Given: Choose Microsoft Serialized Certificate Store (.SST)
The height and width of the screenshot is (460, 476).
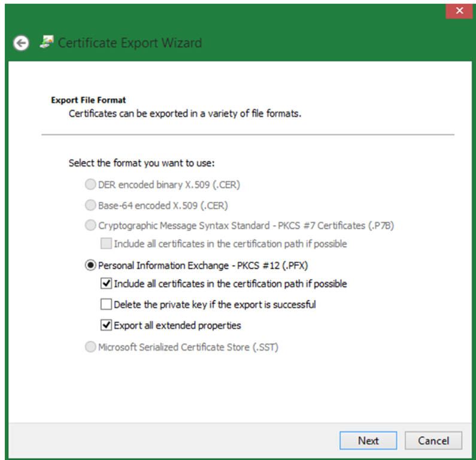Looking at the screenshot, I should pos(90,347).
